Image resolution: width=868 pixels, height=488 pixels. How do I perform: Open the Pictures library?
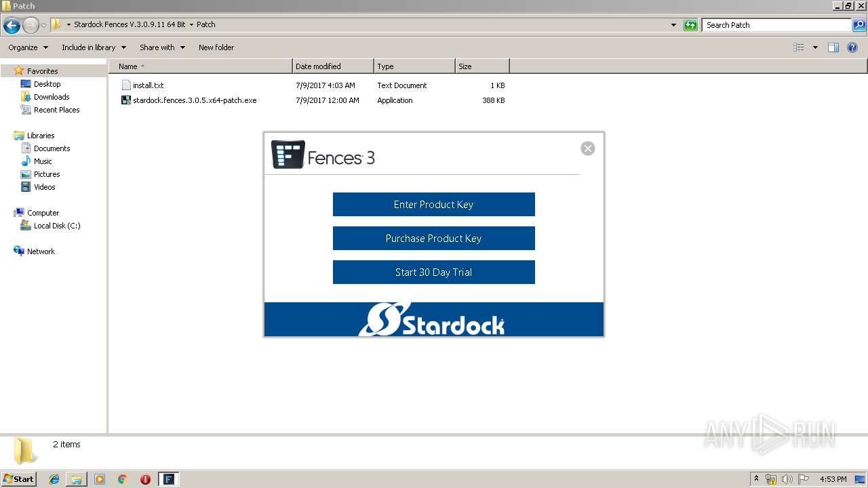pyautogui.click(x=47, y=174)
